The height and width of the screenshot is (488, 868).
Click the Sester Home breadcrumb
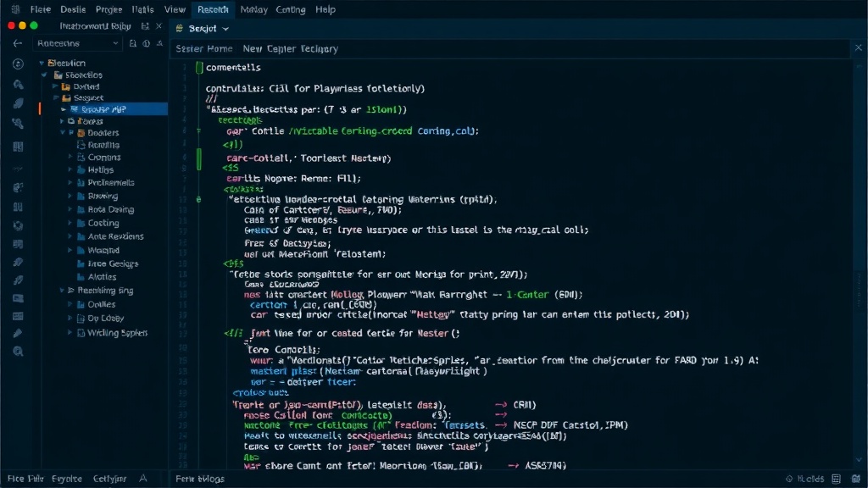204,48
